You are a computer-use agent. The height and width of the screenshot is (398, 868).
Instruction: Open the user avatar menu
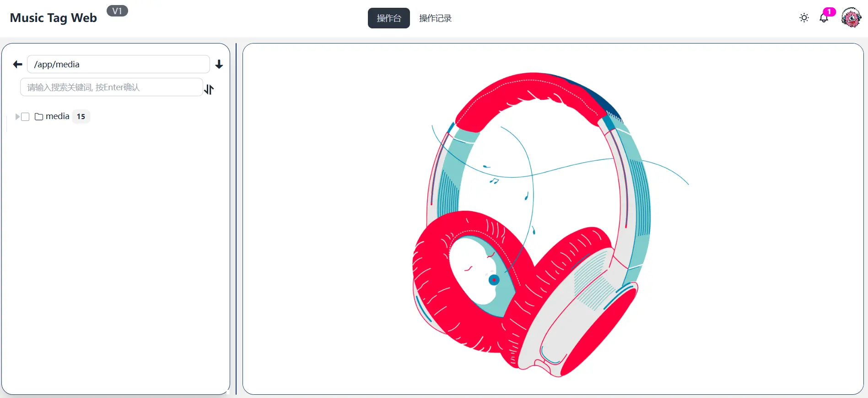[x=851, y=18]
